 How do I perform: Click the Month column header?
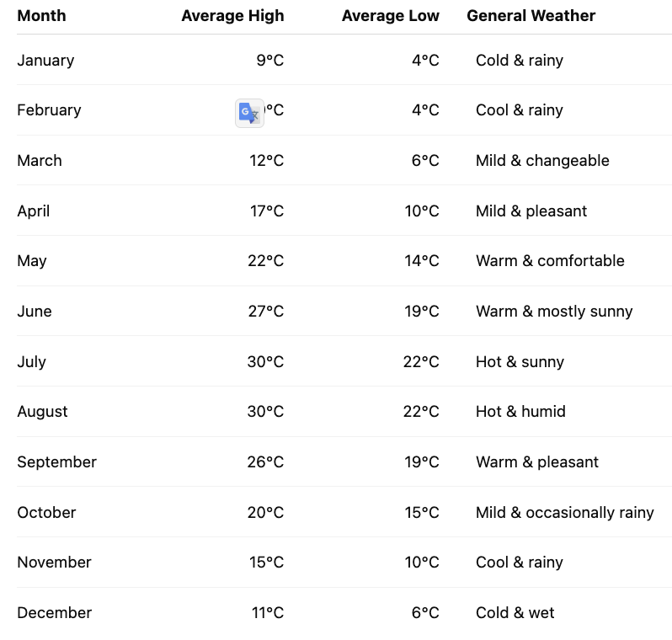[41, 16]
